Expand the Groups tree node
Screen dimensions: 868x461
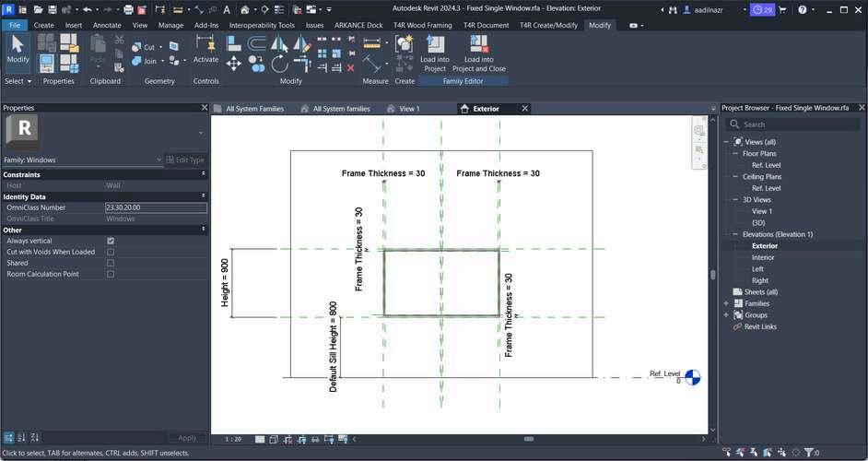pyautogui.click(x=726, y=315)
